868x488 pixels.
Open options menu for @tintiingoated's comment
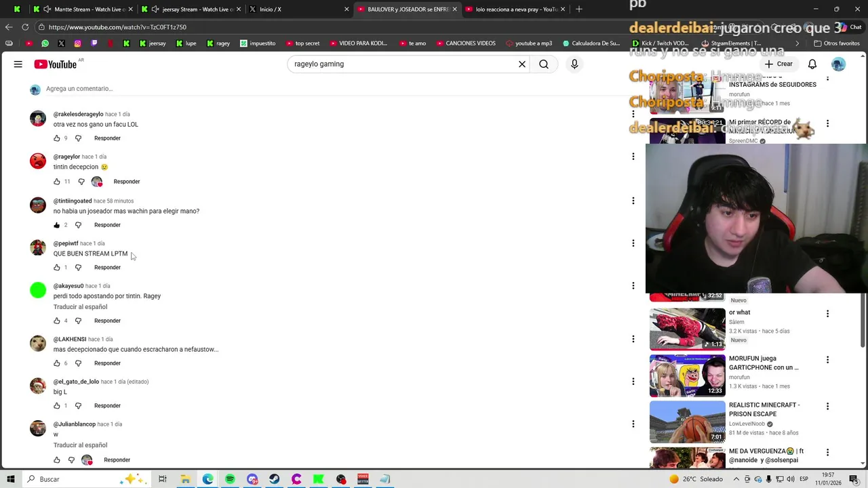pyautogui.click(x=633, y=201)
